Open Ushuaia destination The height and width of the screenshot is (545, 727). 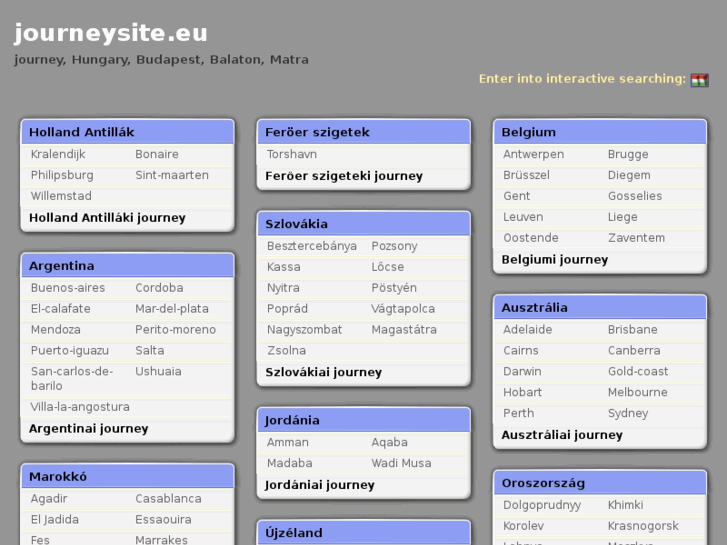158,371
